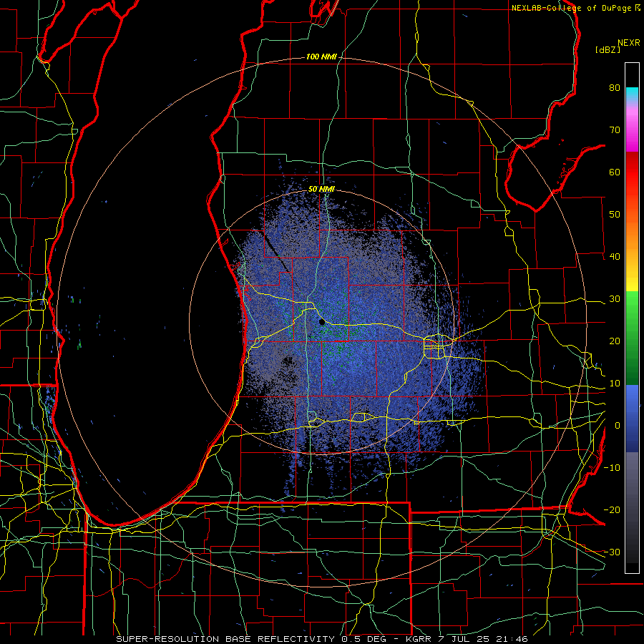Click the -20 dBZ scale value
The image size is (644, 644).
[612, 510]
